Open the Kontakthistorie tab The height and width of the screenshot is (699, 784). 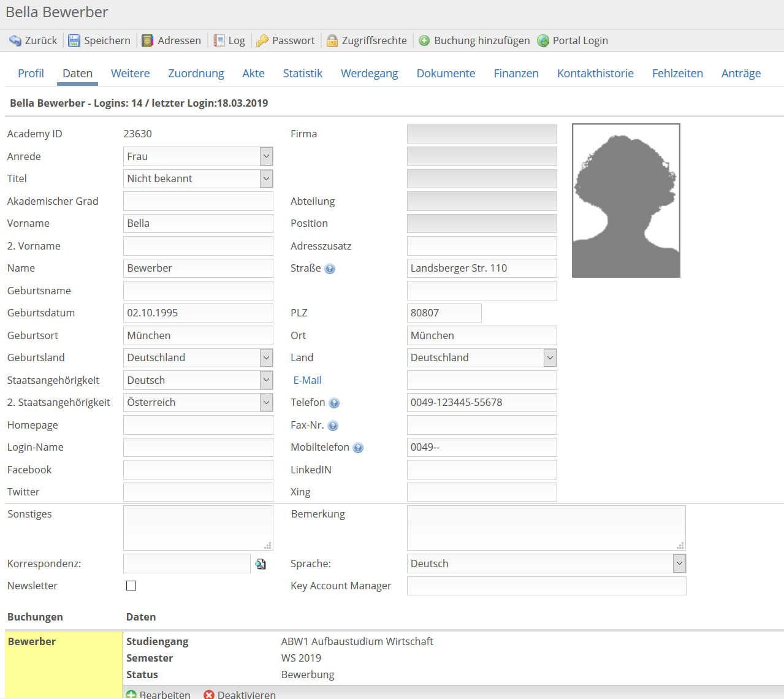click(x=595, y=73)
